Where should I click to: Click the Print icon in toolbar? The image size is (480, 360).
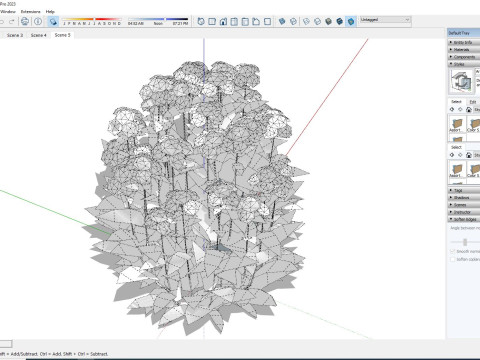(25, 22)
